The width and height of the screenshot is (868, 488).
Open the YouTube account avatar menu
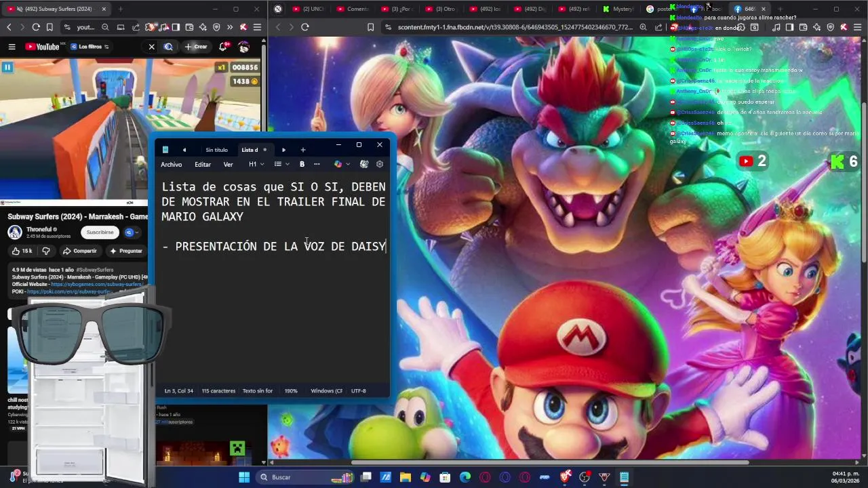pyautogui.click(x=244, y=47)
